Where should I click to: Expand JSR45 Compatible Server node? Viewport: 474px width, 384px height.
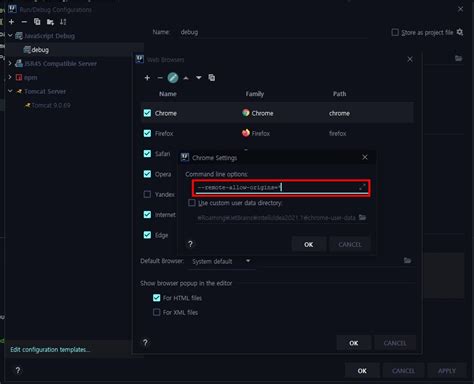[10, 63]
